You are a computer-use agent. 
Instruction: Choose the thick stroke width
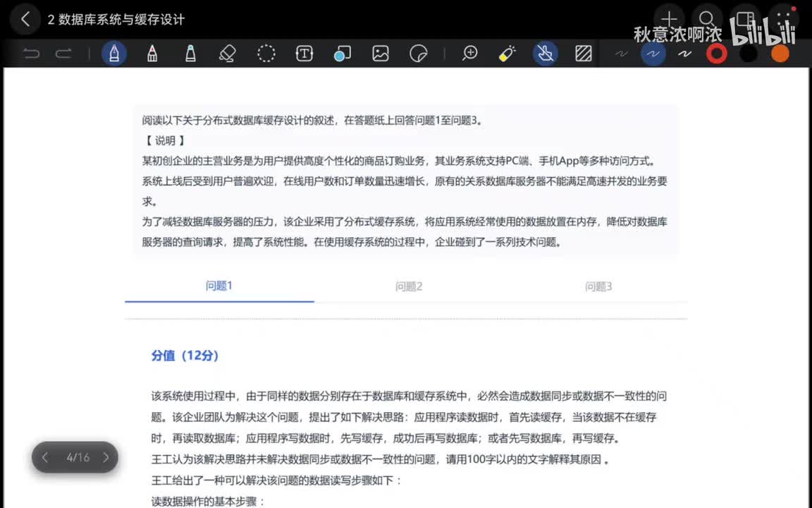point(685,54)
